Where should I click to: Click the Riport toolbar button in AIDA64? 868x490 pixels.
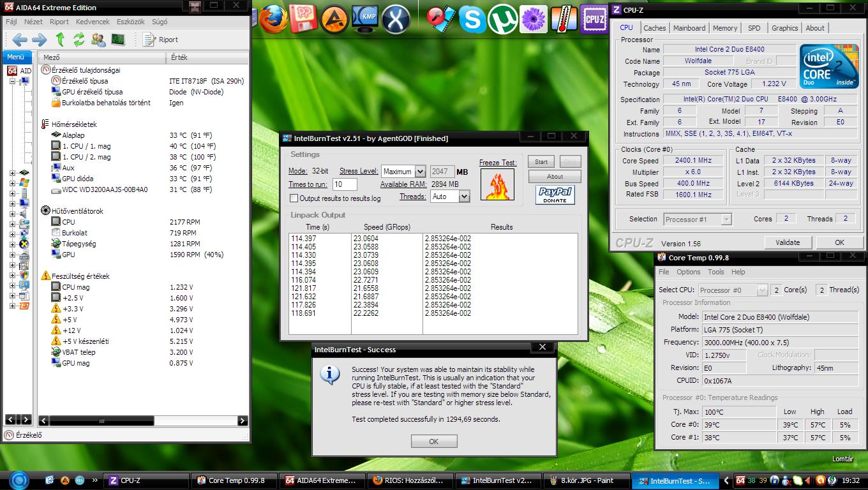pos(161,40)
